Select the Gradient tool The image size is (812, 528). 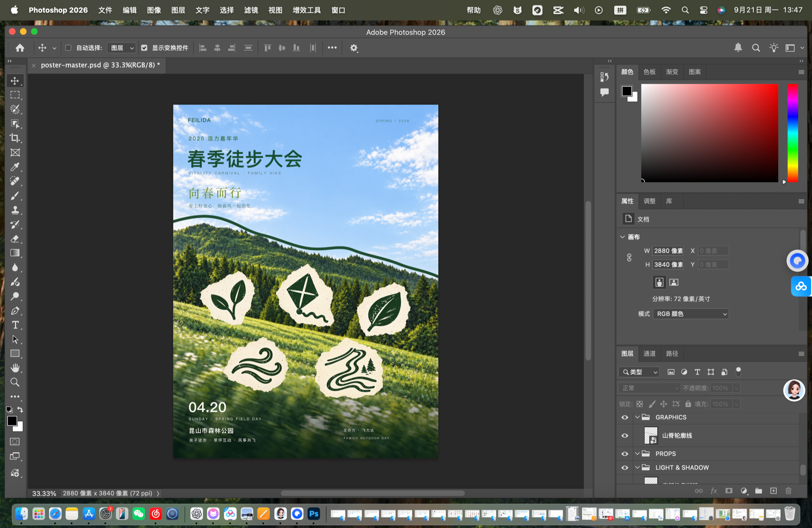[x=15, y=253]
